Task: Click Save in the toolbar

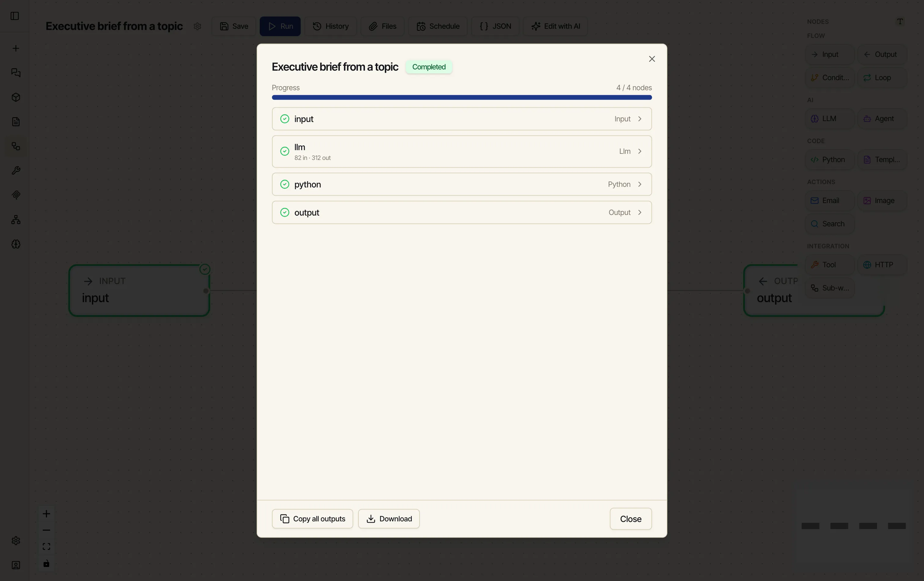Action: [x=234, y=26]
